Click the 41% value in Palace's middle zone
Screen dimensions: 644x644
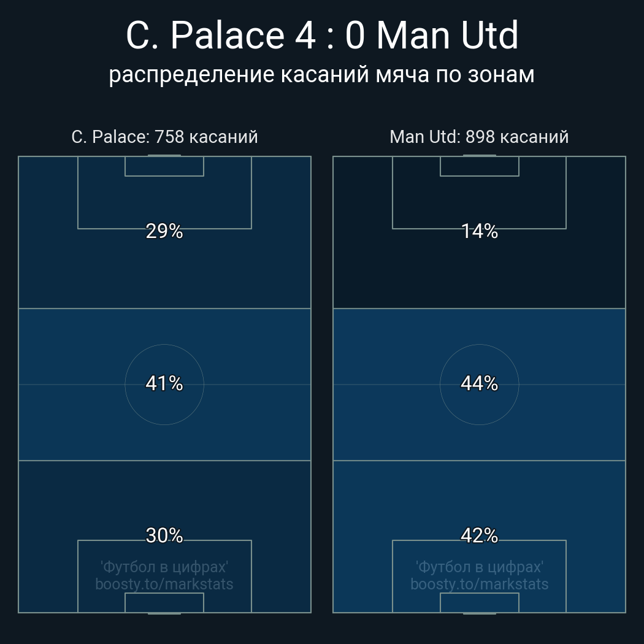click(x=164, y=383)
